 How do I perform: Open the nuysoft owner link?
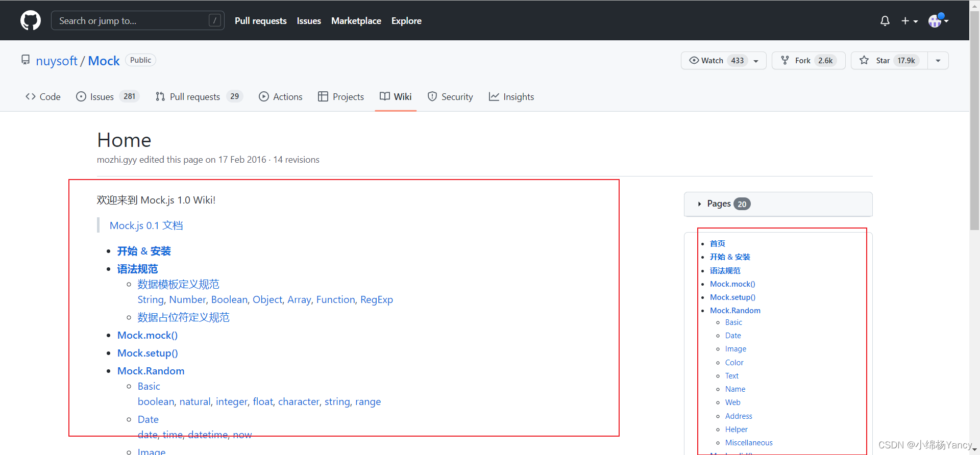pyautogui.click(x=57, y=61)
